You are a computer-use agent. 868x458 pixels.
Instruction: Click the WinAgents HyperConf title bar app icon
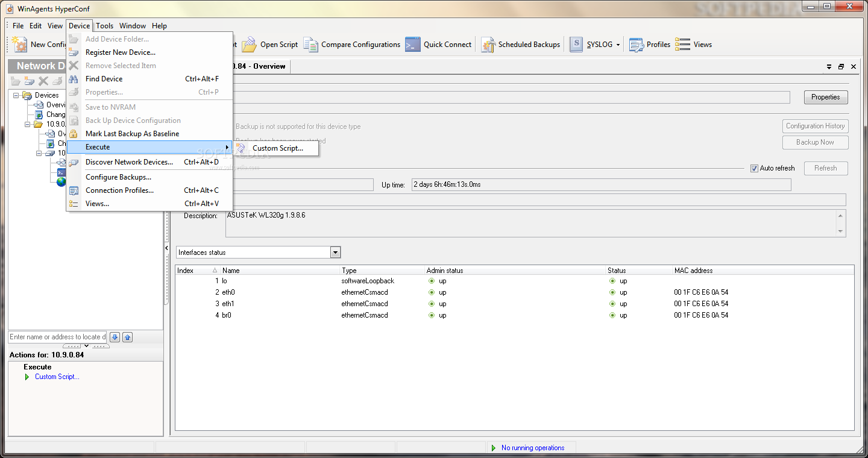[x=10, y=8]
